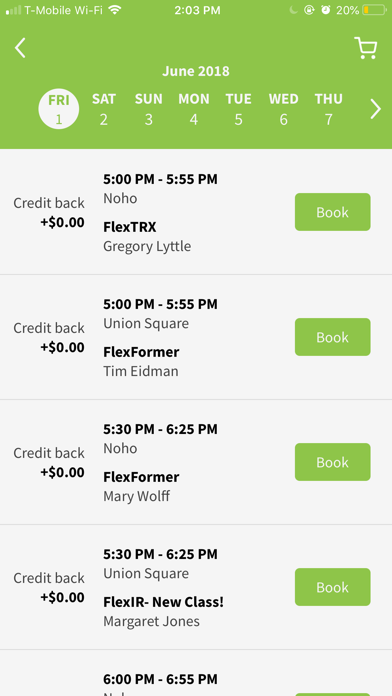Book FlexFormer with Mary Wolff
Viewport: 392px width, 696px height.
pyautogui.click(x=333, y=462)
